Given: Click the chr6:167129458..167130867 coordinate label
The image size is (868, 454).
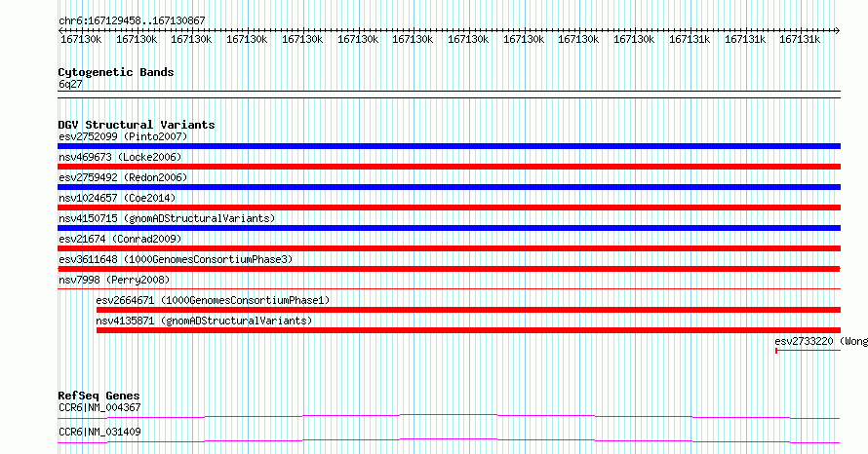Looking at the screenshot, I should (132, 20).
